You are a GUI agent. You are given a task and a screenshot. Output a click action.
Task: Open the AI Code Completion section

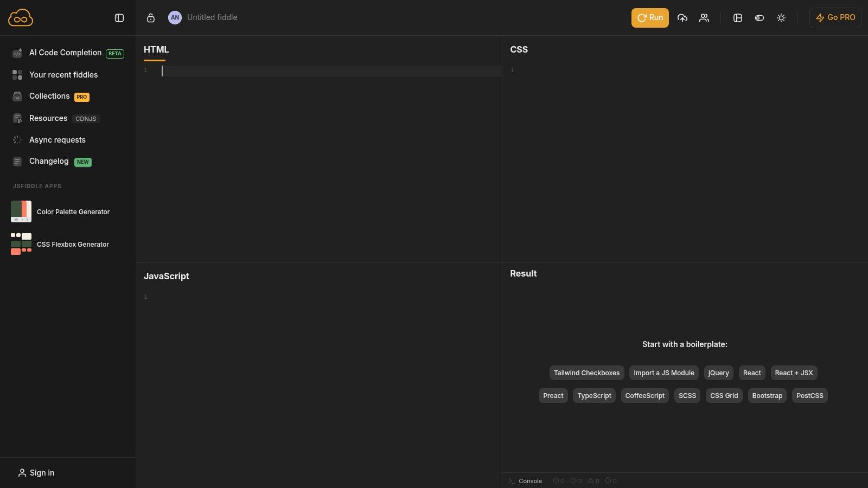(65, 53)
